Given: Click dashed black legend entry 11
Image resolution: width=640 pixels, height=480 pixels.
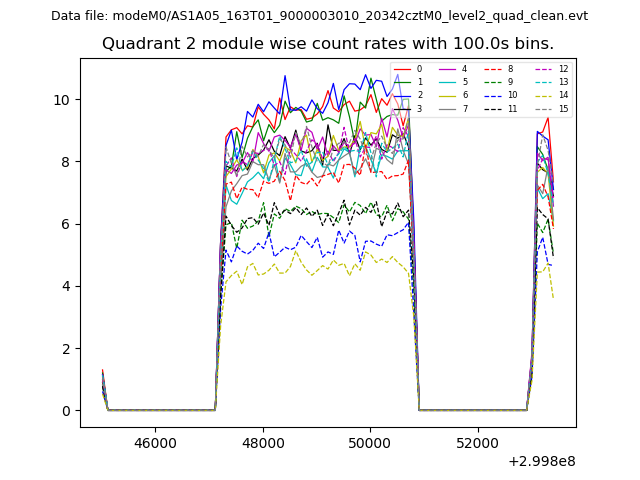Looking at the screenshot, I should (493, 108).
